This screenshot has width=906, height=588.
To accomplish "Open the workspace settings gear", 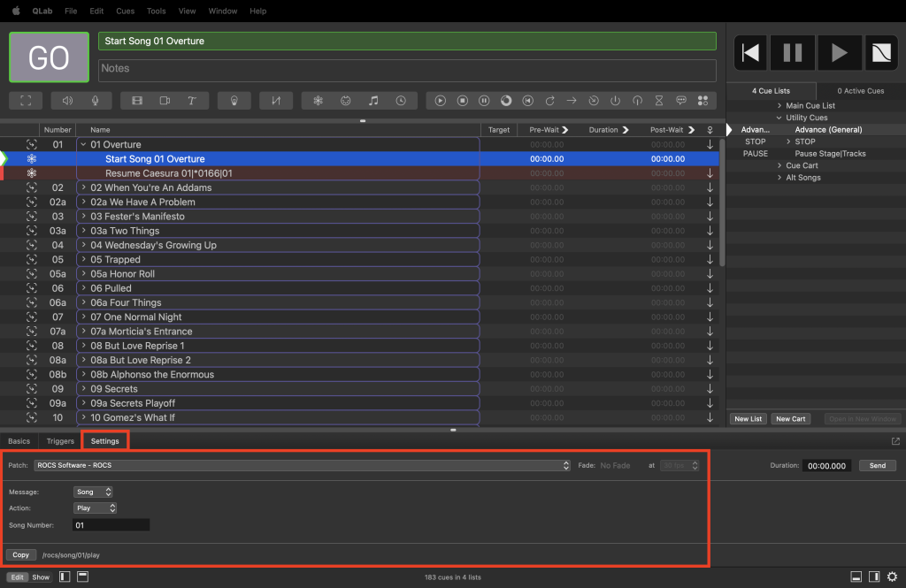I will (x=892, y=577).
